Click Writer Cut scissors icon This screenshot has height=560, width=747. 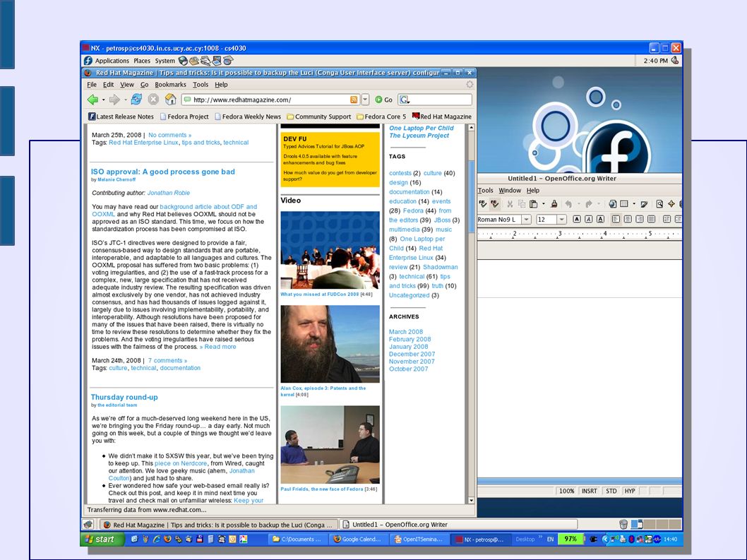click(510, 204)
